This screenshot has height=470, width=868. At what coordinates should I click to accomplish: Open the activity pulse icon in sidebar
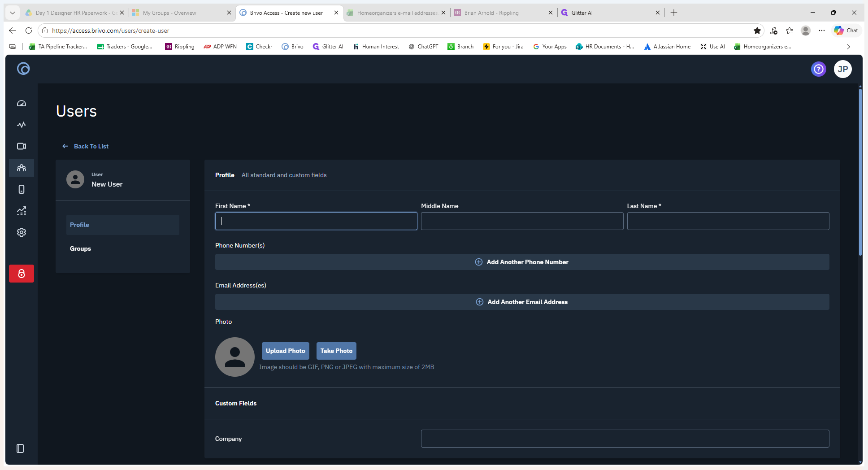coord(22,125)
